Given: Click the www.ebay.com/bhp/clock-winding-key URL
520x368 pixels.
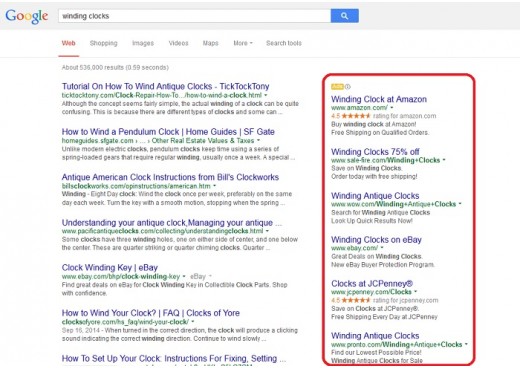Looking at the screenshot, I should [x=121, y=277].
